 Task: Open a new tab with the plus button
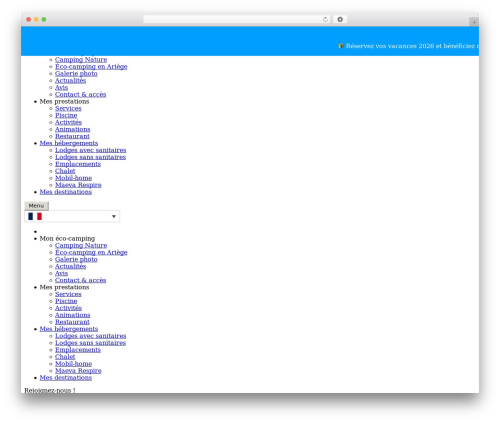[x=474, y=22]
